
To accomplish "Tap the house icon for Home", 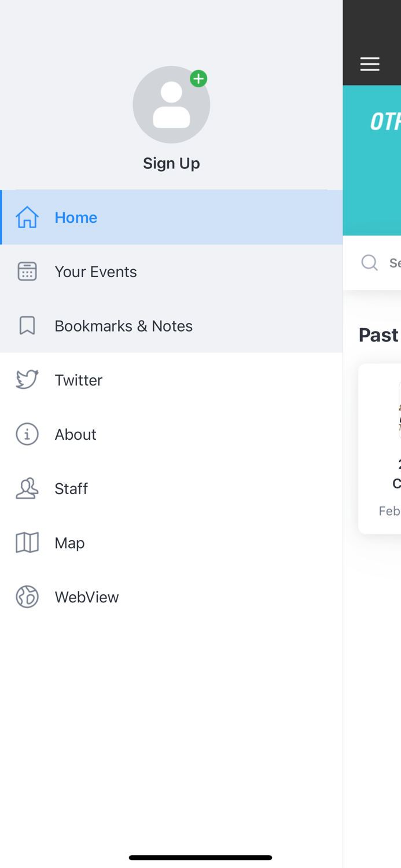I will pos(27,218).
